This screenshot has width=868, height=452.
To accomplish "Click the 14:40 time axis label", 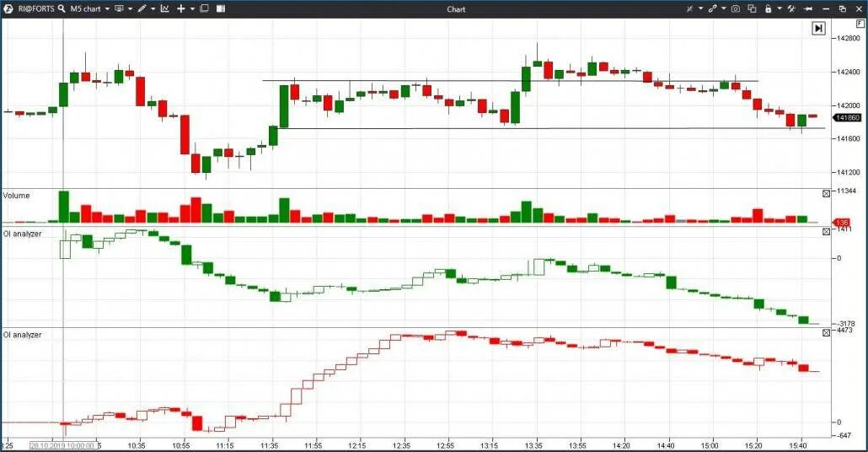I will click(666, 445).
